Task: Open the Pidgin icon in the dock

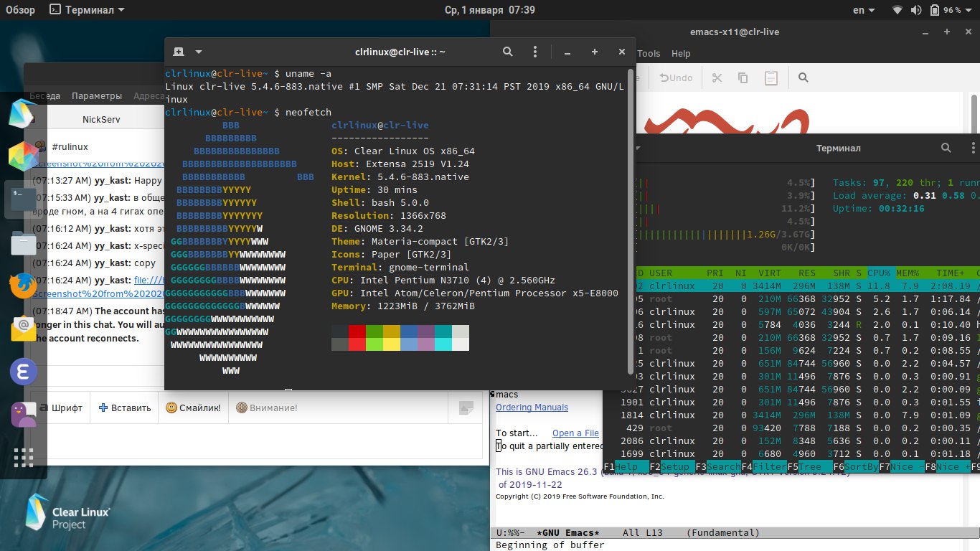Action: click(x=23, y=415)
